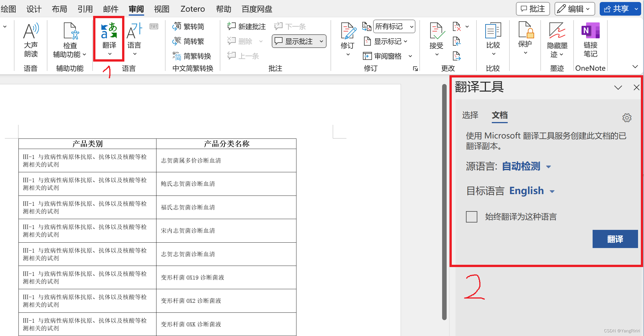The width and height of the screenshot is (644, 336).
Task: Click the markup display icon beside 所有标记
Action: [366, 26]
